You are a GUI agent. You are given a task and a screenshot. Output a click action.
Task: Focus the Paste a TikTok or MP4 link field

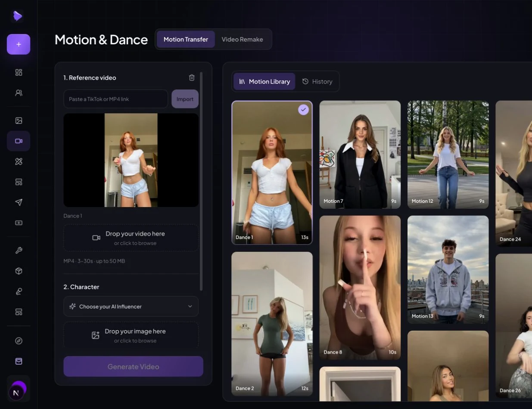(x=115, y=99)
